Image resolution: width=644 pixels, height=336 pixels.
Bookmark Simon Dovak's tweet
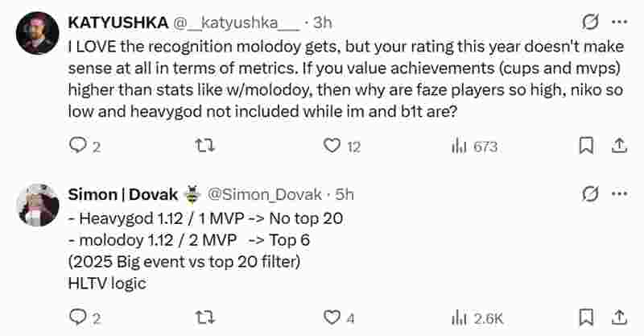coord(587,317)
